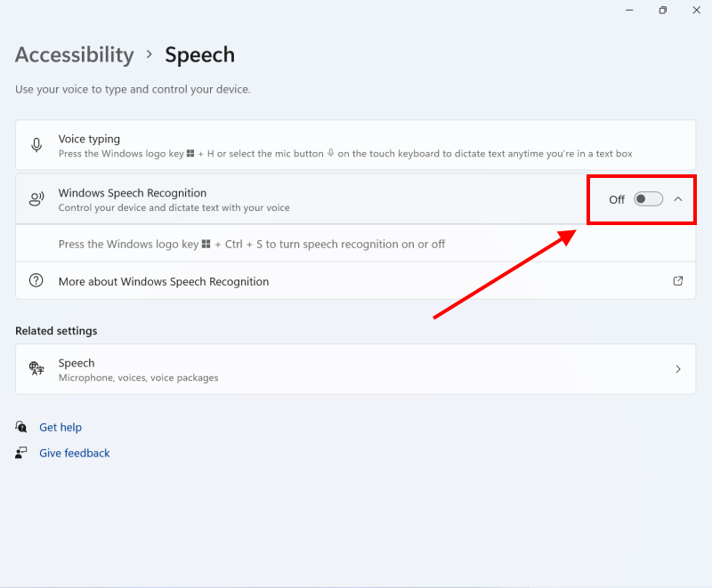Click the Speech breadcrumb label
Viewport: 712px width, 588px height.
(199, 55)
